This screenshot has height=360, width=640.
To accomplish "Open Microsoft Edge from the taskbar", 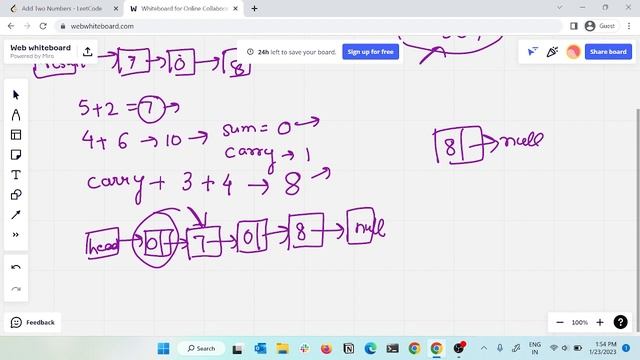I will (x=370, y=348).
